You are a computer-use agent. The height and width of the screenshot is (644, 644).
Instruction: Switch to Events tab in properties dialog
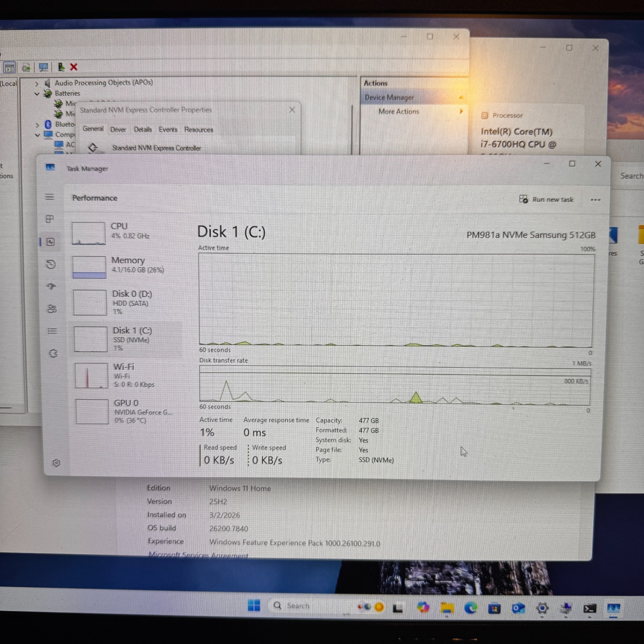(x=168, y=130)
